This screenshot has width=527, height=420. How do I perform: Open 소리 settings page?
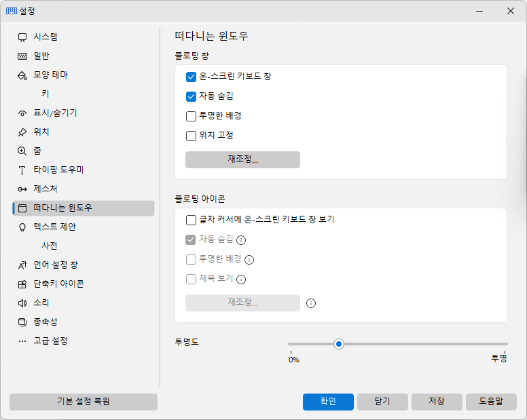tap(84, 303)
